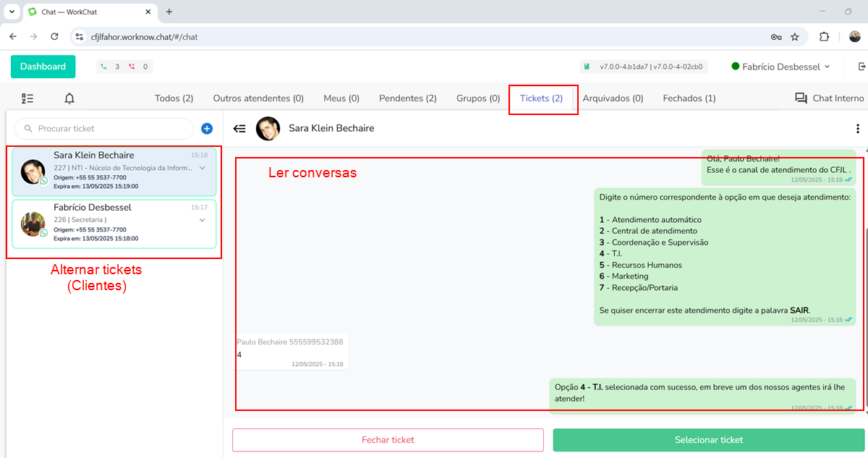Select the Todos (2) tab
The width and height of the screenshot is (868, 458).
pos(174,98)
